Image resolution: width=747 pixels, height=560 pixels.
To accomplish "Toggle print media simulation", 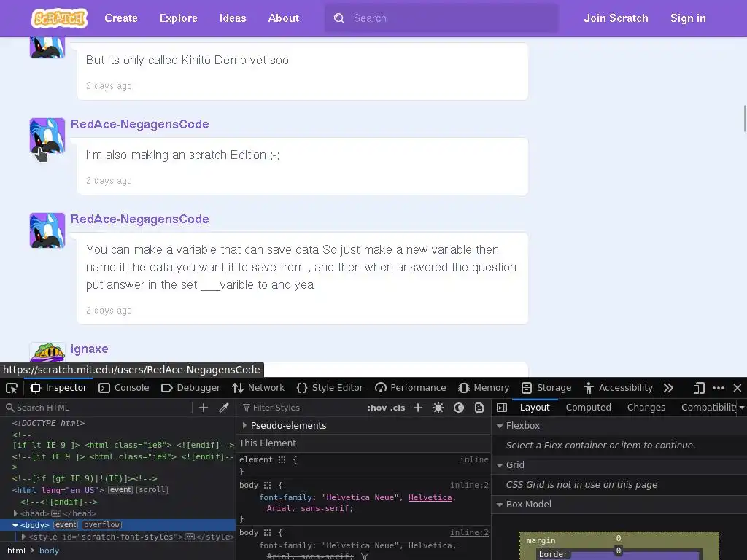I will tap(479, 408).
